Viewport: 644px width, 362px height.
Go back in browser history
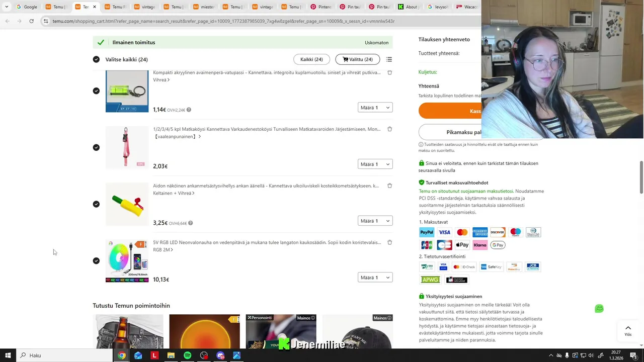click(7, 21)
